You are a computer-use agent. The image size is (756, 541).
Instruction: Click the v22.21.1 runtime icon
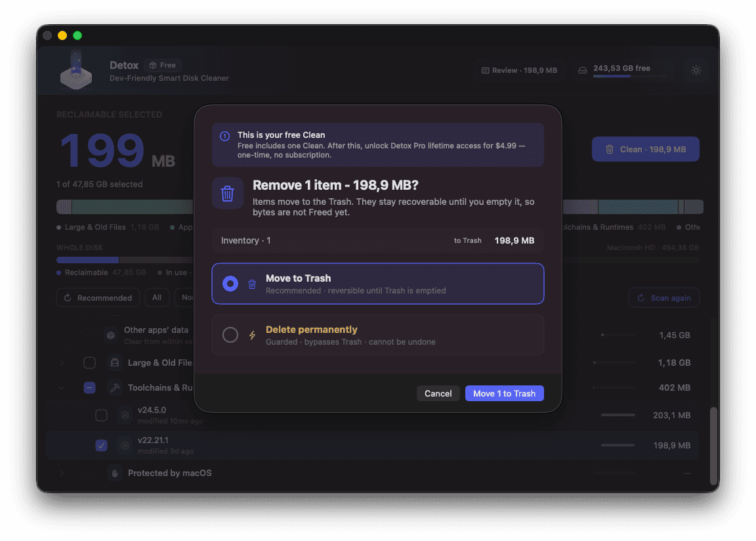coord(125,446)
